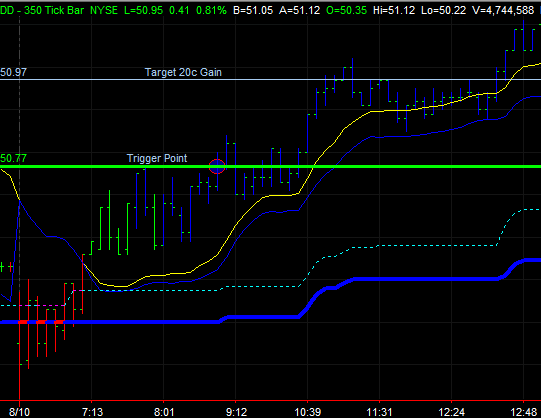The height and width of the screenshot is (418, 541).
Task: Click the 9:12 time axis label
Action: [236, 412]
